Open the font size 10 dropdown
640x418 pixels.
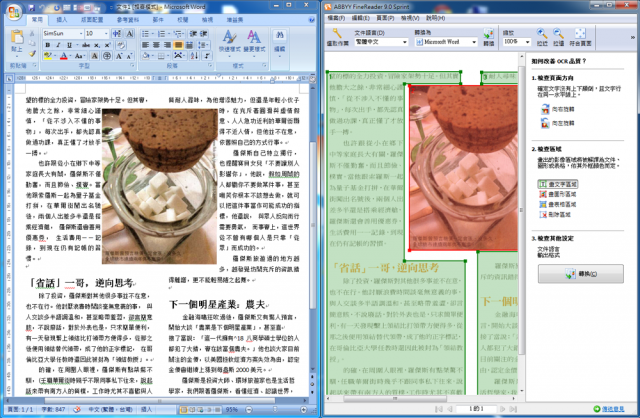tap(107, 33)
